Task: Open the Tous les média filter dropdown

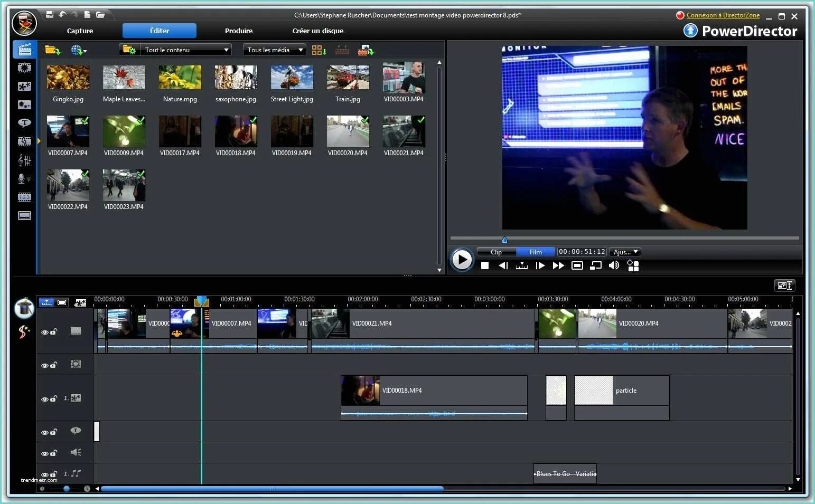Action: [274, 50]
